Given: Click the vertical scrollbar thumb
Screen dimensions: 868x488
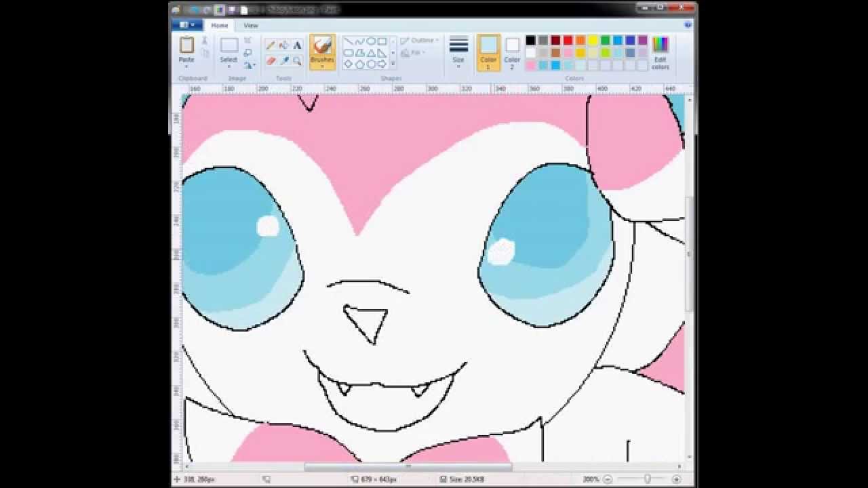Looking at the screenshot, I should tap(690, 254).
